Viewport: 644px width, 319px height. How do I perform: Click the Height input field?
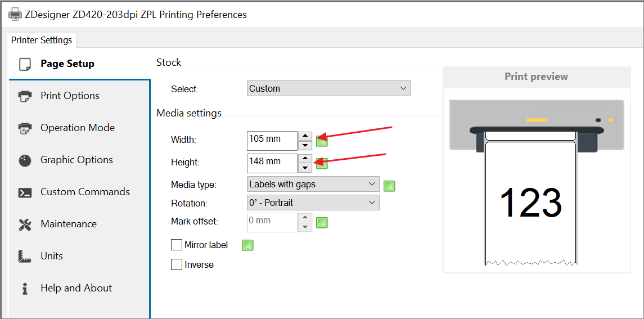pyautogui.click(x=272, y=163)
